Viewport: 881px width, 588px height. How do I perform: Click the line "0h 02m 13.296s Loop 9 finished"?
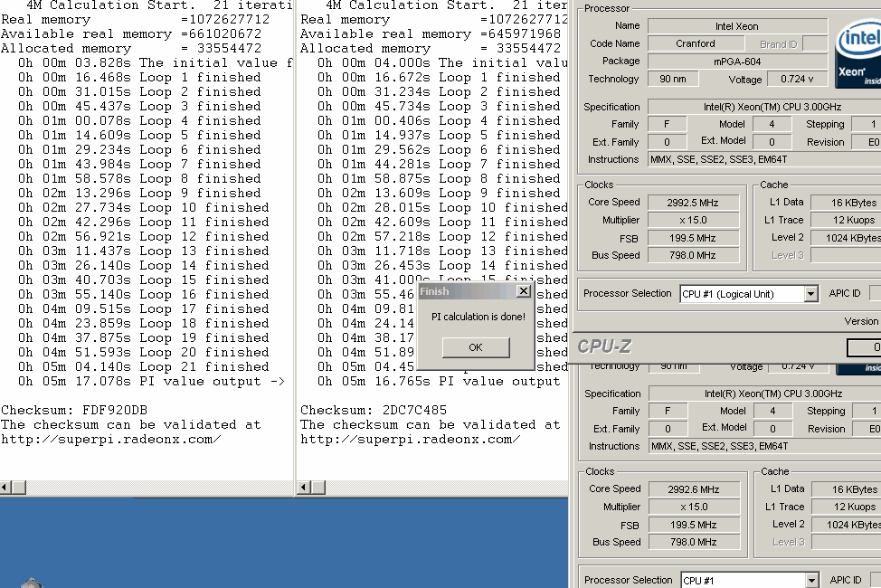coord(139,194)
